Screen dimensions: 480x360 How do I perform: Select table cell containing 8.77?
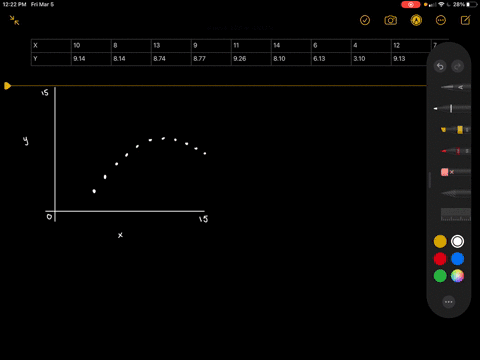coord(211,59)
